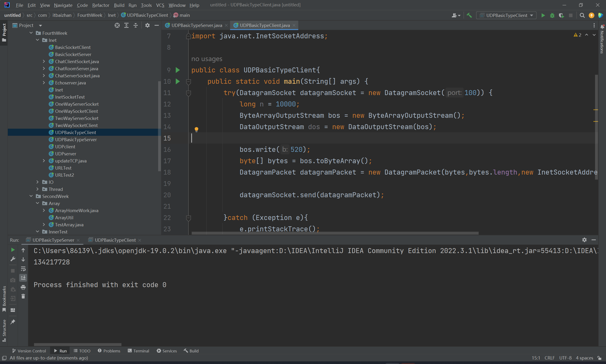Go to previous highlighted warning arrow
Viewport: 606px width, 364px height.
[587, 35]
